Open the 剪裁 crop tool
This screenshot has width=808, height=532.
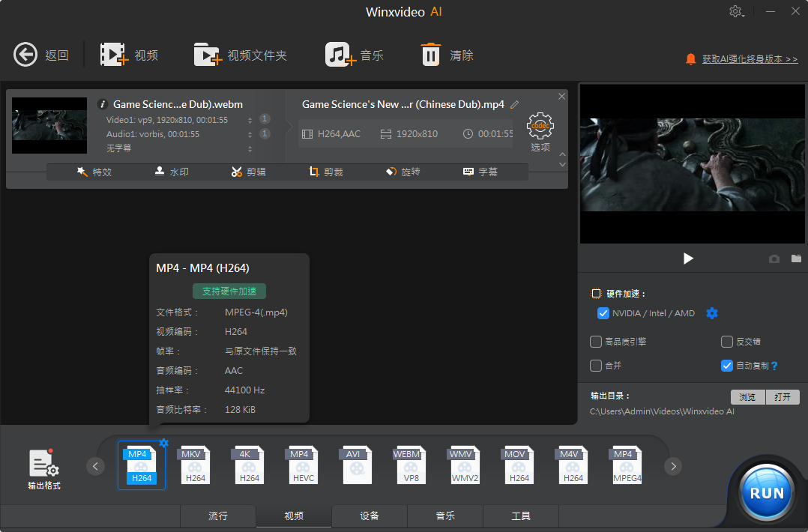pos(325,172)
